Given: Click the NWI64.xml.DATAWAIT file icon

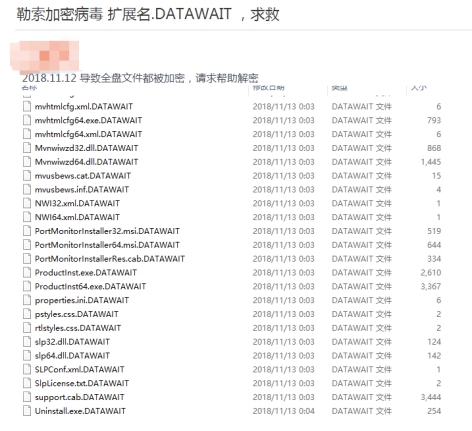Looking at the screenshot, I should coord(27,217).
